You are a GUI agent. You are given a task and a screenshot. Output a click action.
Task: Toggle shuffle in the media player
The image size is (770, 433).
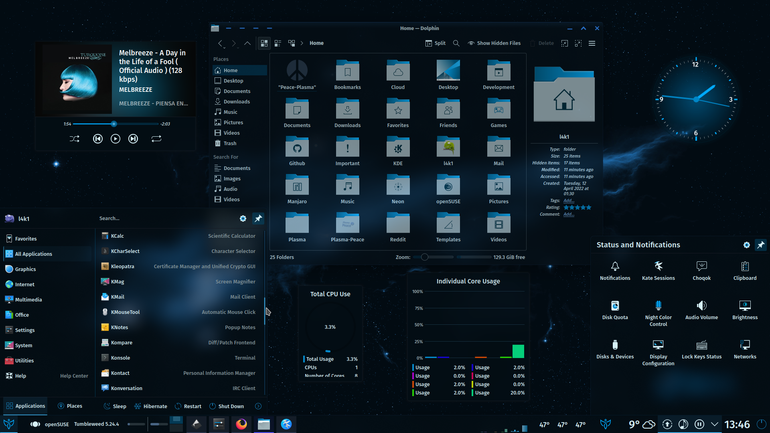tap(75, 139)
